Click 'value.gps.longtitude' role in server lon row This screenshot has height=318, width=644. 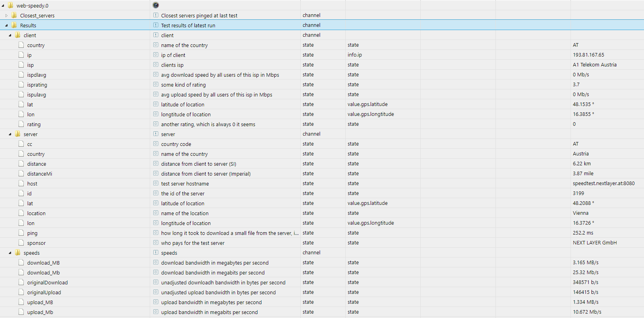(371, 223)
